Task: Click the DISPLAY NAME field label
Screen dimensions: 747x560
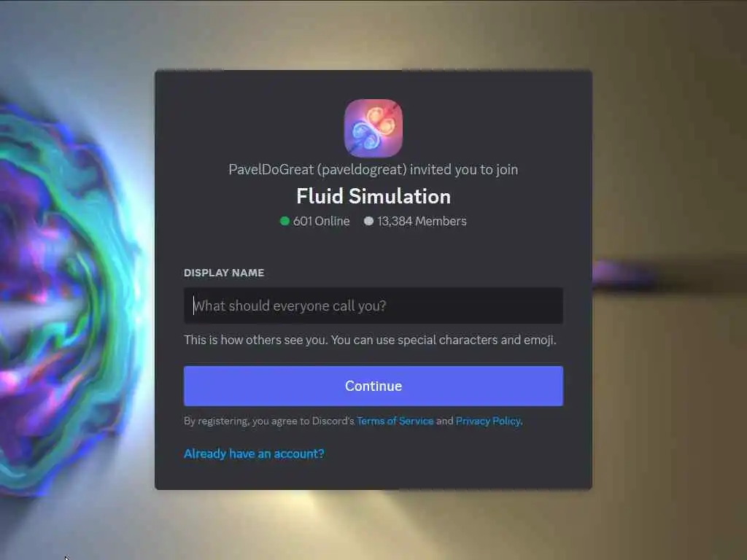Action: (x=224, y=273)
